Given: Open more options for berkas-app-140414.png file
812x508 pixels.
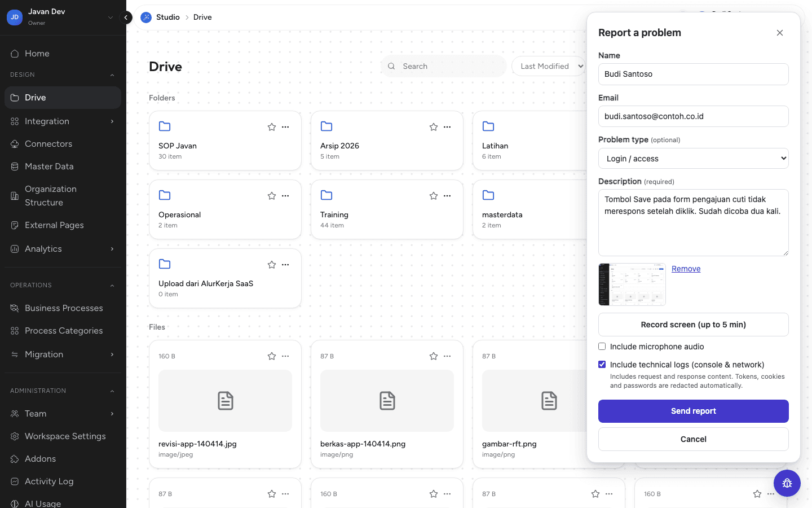Looking at the screenshot, I should click(447, 356).
